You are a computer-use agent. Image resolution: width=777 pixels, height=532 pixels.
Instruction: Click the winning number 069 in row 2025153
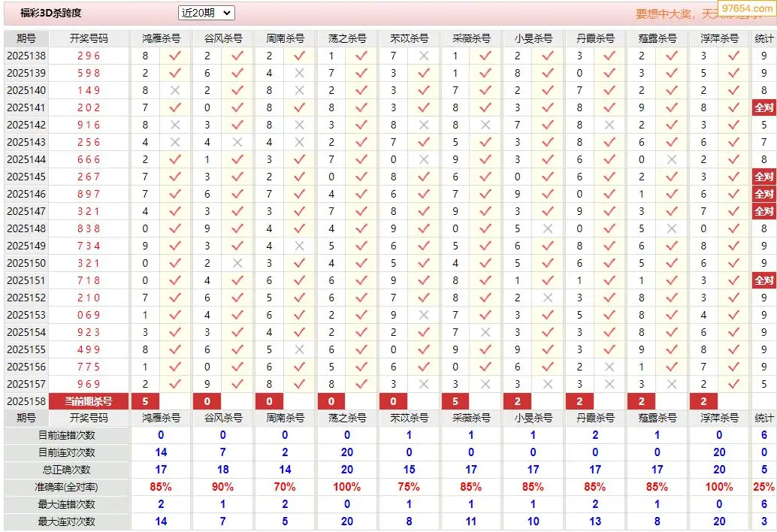click(x=89, y=315)
